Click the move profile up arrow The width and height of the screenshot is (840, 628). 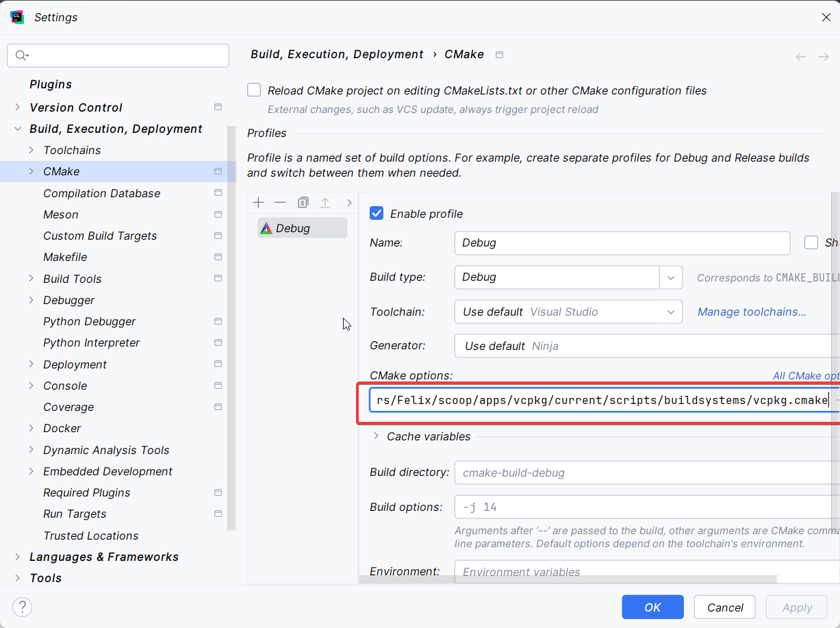coord(325,203)
